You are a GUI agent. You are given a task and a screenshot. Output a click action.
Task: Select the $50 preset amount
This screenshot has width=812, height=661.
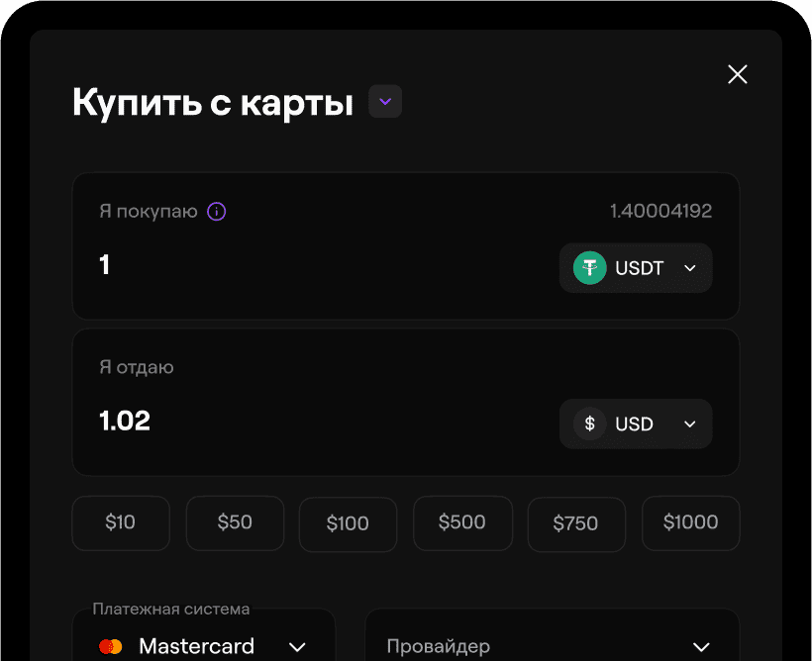tap(235, 522)
